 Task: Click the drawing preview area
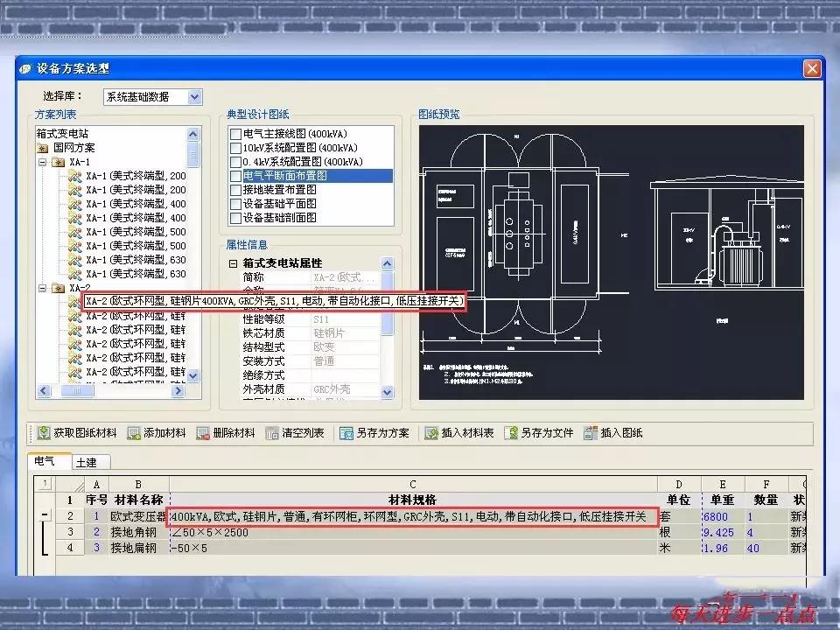click(x=612, y=262)
